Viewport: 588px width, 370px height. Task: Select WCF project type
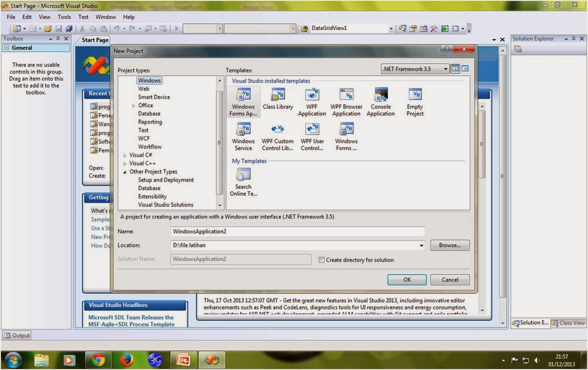(144, 138)
